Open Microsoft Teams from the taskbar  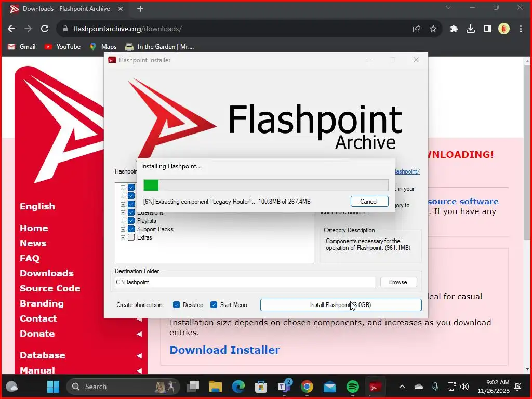click(284, 387)
